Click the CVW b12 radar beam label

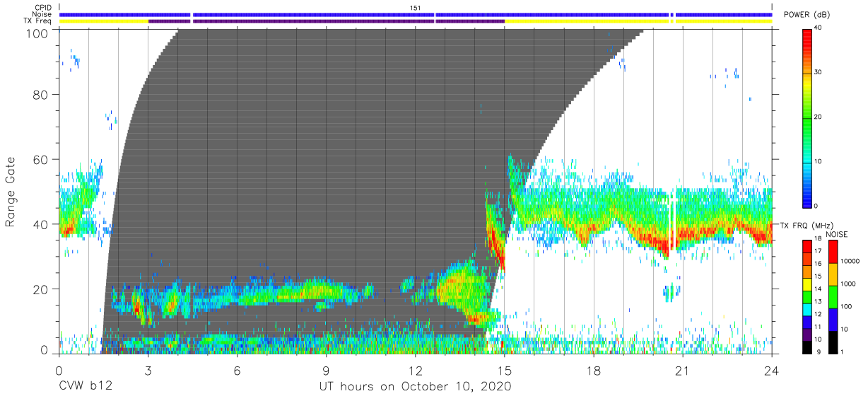(86, 387)
